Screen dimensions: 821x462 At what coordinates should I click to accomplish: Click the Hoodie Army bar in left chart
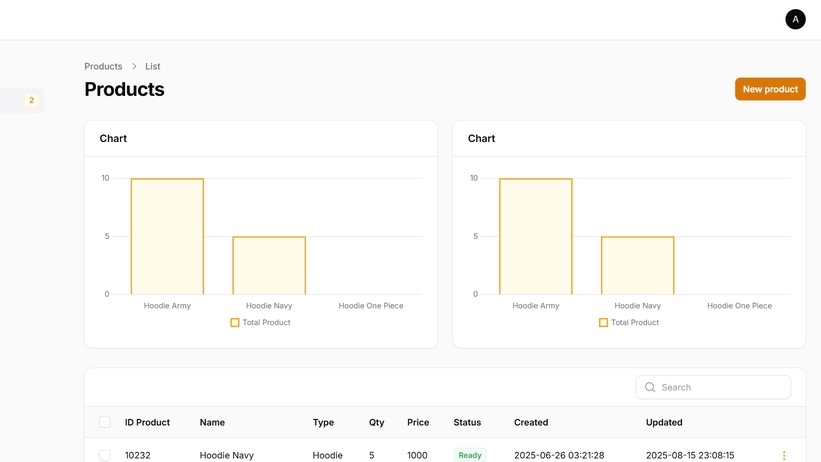point(167,236)
